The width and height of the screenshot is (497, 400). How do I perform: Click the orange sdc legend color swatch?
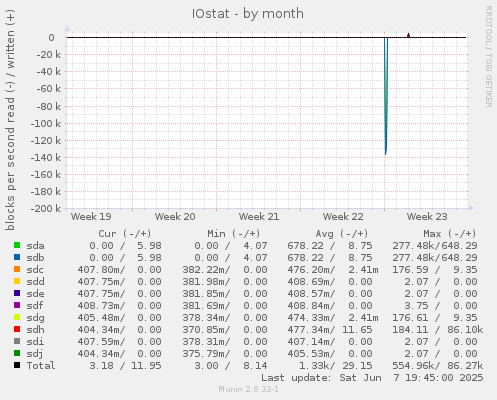pyautogui.click(x=17, y=269)
